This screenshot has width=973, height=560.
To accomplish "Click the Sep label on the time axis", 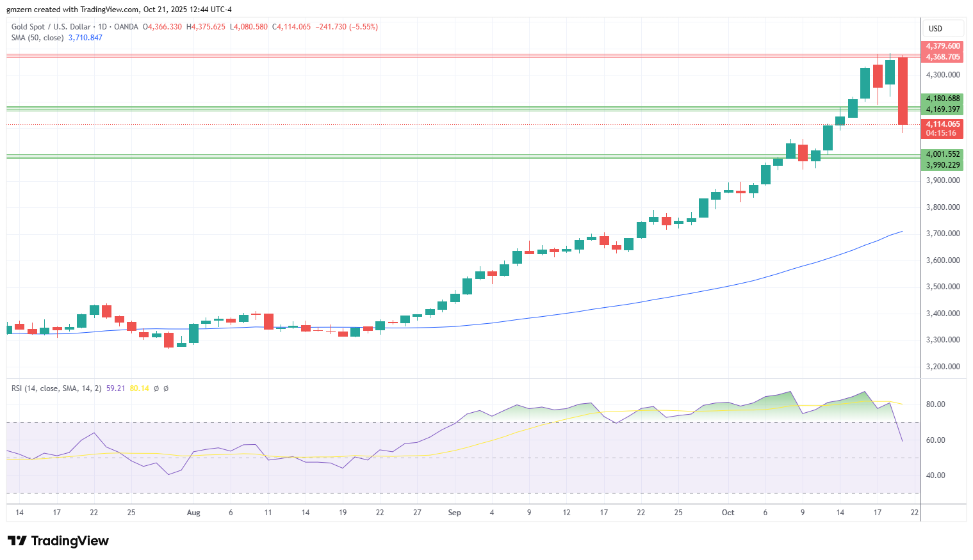I will pos(454,513).
